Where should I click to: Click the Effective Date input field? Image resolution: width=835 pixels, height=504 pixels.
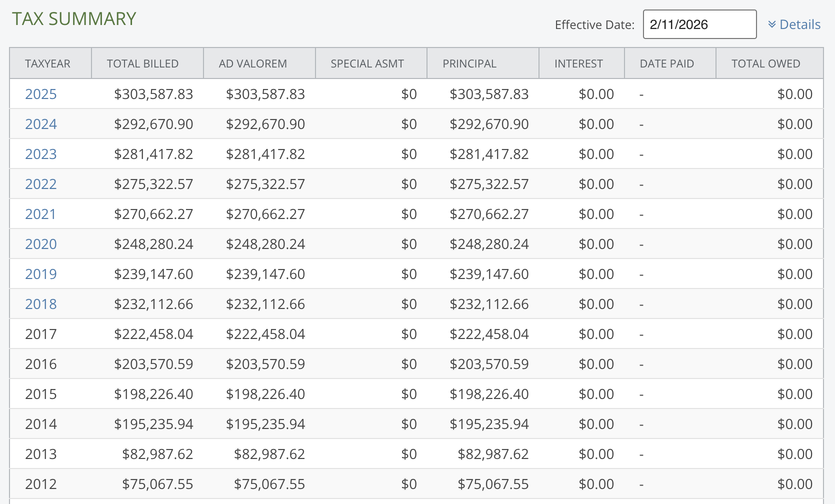click(699, 24)
